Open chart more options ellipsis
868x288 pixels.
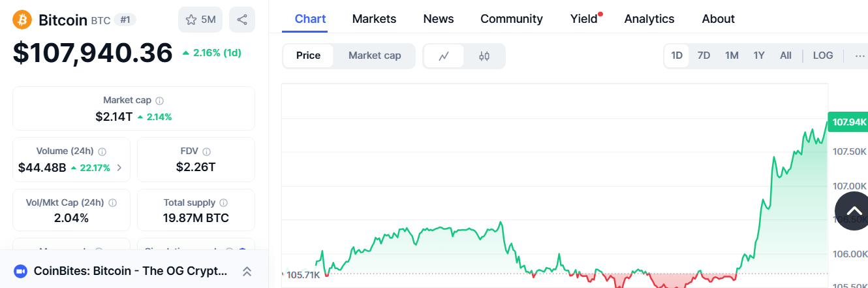tap(860, 56)
